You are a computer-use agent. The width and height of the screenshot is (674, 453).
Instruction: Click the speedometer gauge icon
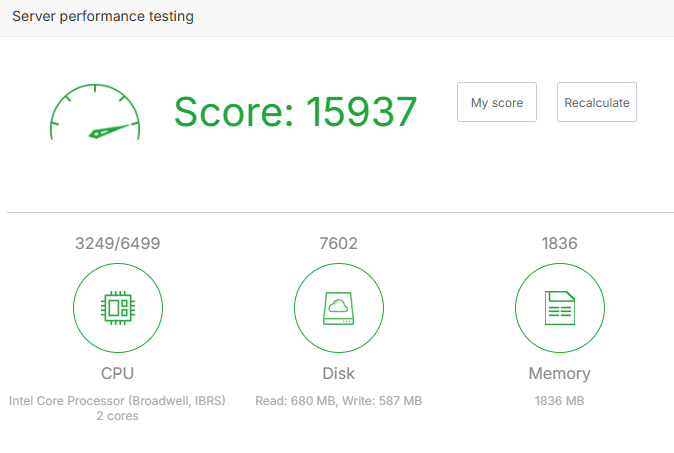[x=95, y=112]
